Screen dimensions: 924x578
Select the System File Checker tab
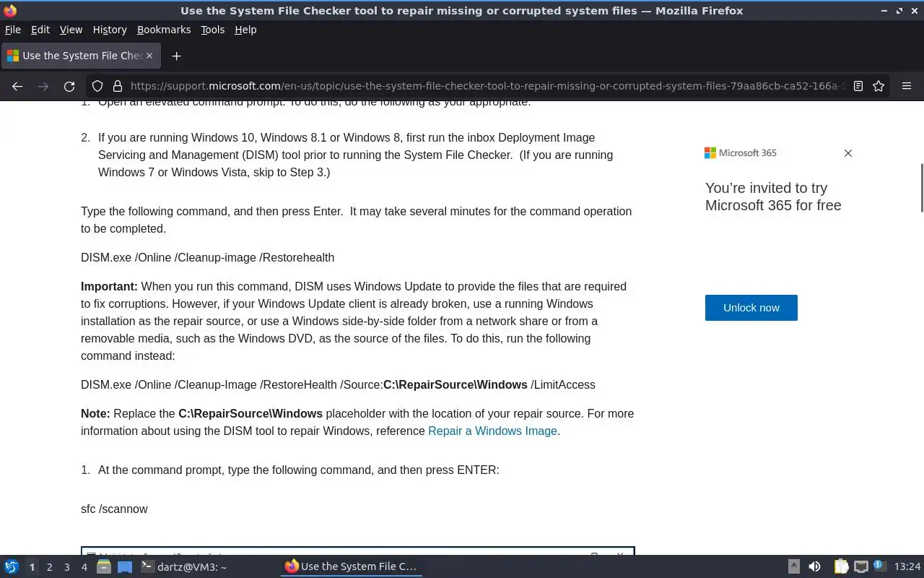(x=81, y=56)
